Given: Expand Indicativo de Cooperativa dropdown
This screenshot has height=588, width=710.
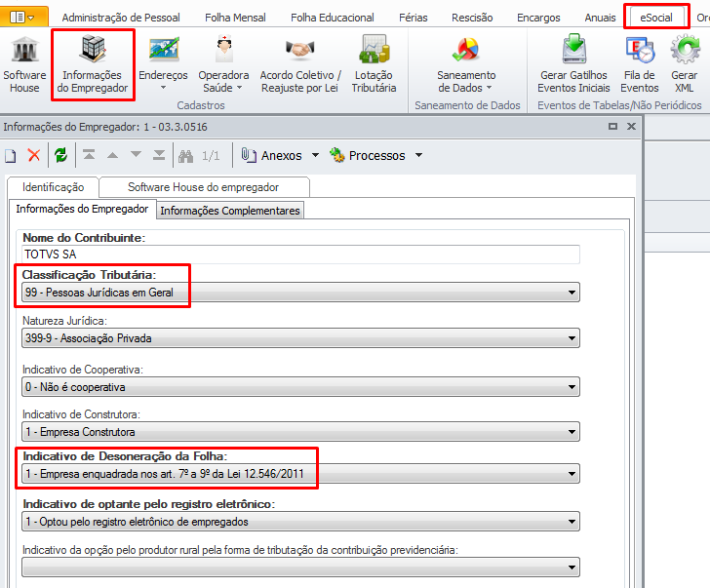Looking at the screenshot, I should pos(572,387).
